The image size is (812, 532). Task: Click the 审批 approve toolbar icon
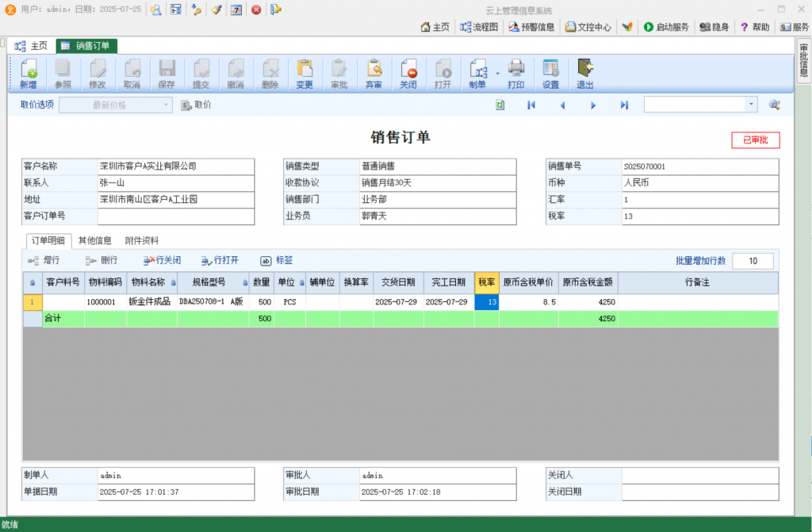(x=339, y=74)
